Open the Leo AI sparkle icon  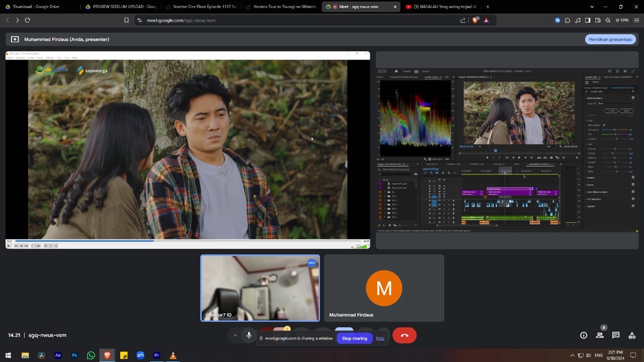(608, 20)
